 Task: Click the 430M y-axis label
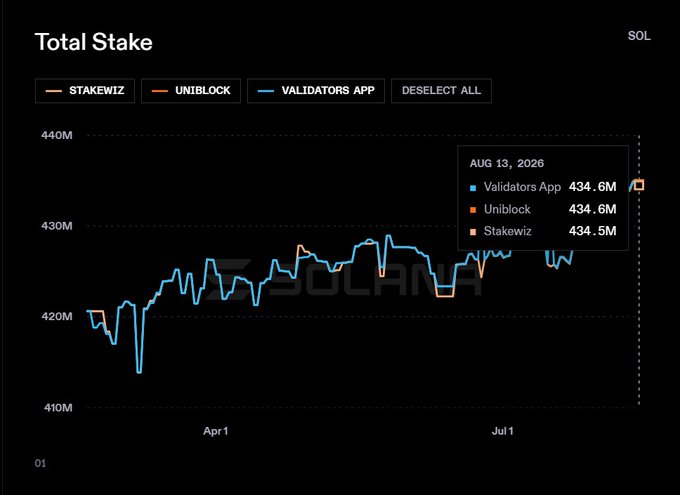(57, 226)
